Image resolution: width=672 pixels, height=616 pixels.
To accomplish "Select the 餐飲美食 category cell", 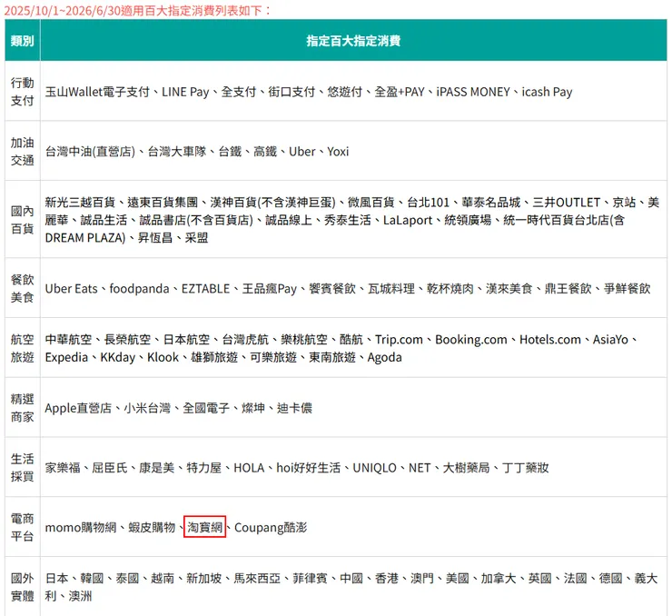I will (23, 288).
